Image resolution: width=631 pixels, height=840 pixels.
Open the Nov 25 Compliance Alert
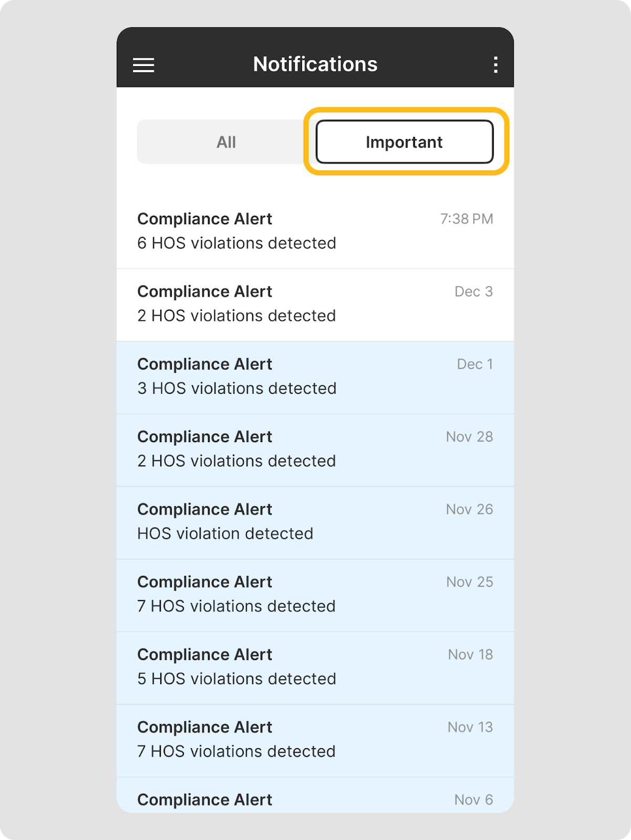pos(315,594)
